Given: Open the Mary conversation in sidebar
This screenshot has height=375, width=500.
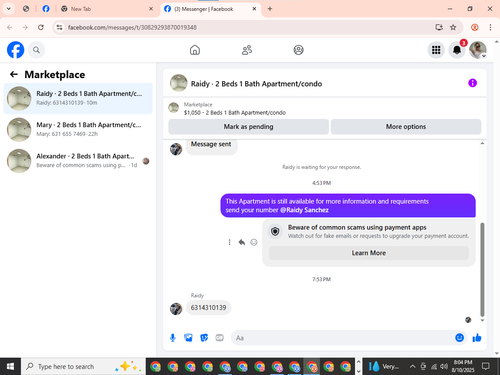Looking at the screenshot, I should coord(78,129).
